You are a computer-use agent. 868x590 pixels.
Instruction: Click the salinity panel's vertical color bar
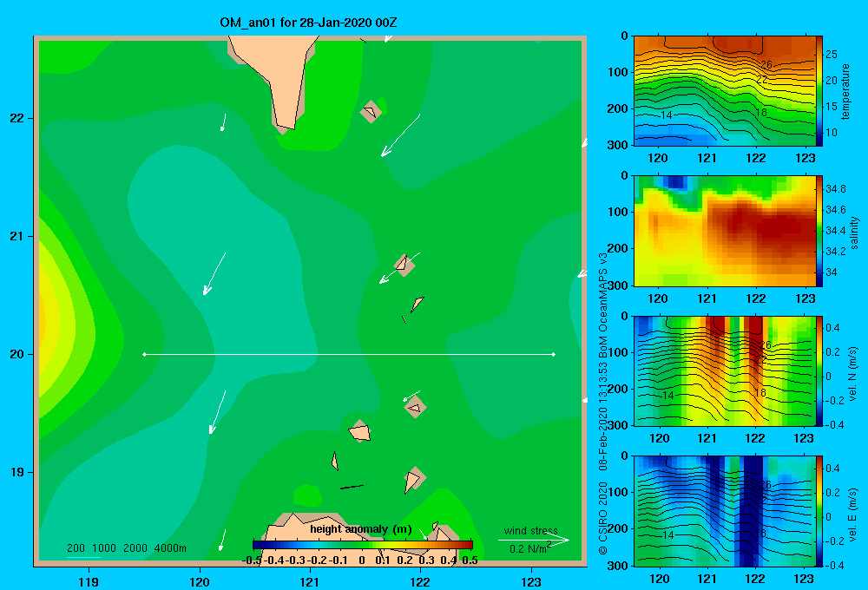(819, 232)
